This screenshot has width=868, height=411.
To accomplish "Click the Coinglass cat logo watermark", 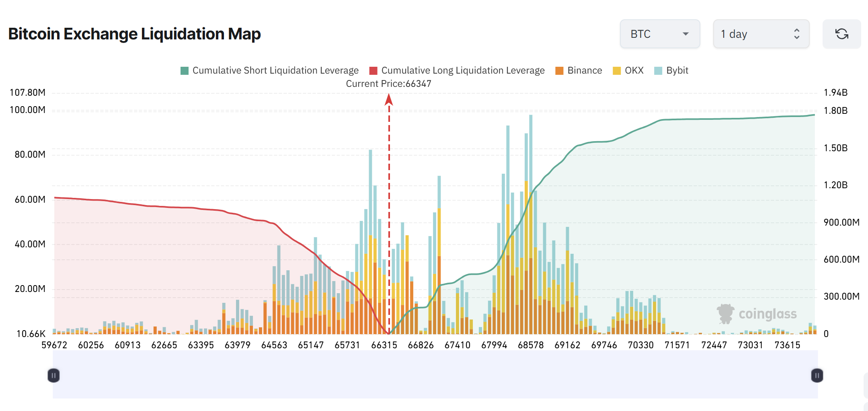I will coord(726,314).
